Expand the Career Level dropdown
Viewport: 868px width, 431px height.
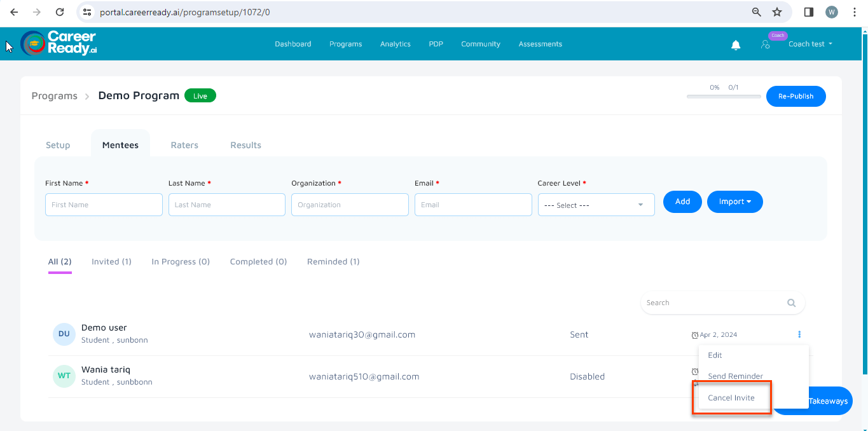pos(596,205)
